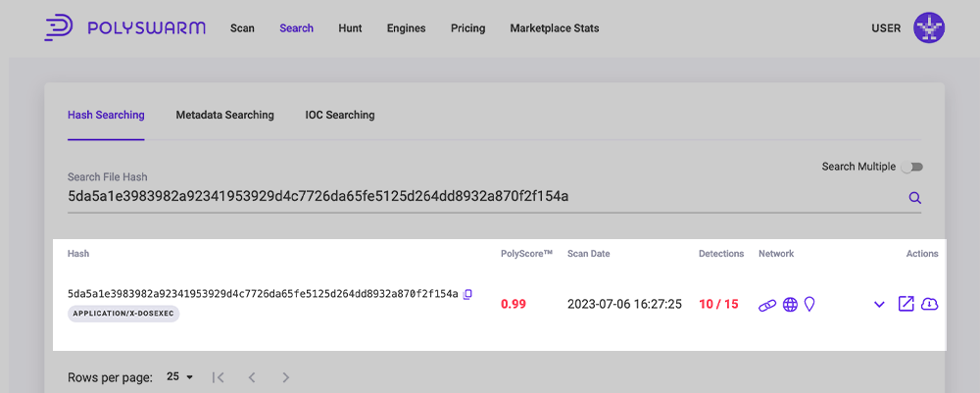Click the PolyScore value 0.99
Screen dimensions: 980x393
(x=514, y=305)
